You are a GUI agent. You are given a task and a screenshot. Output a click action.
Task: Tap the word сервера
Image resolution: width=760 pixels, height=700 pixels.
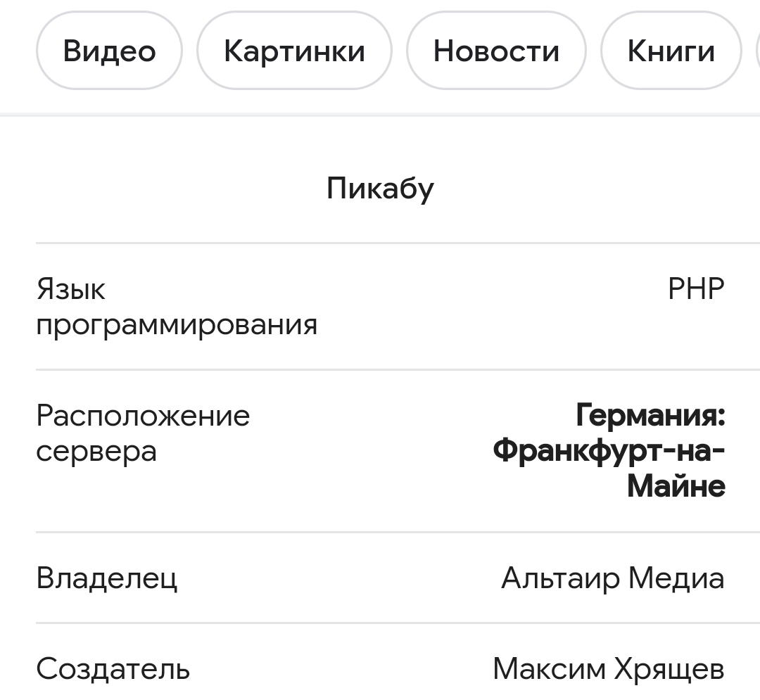[x=96, y=451]
